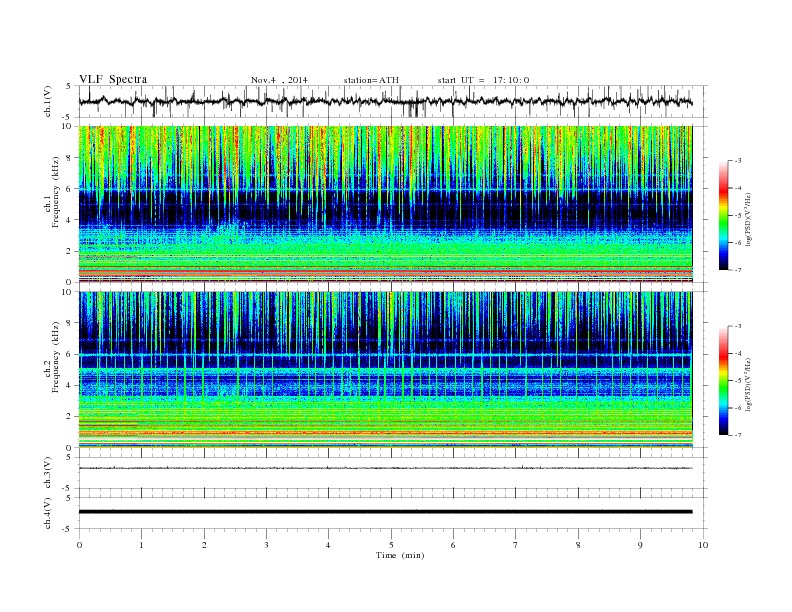Image resolution: width=792 pixels, height=612 pixels.
Task: Click the "ch.1(V)" y-axis label
Action: click(x=47, y=101)
